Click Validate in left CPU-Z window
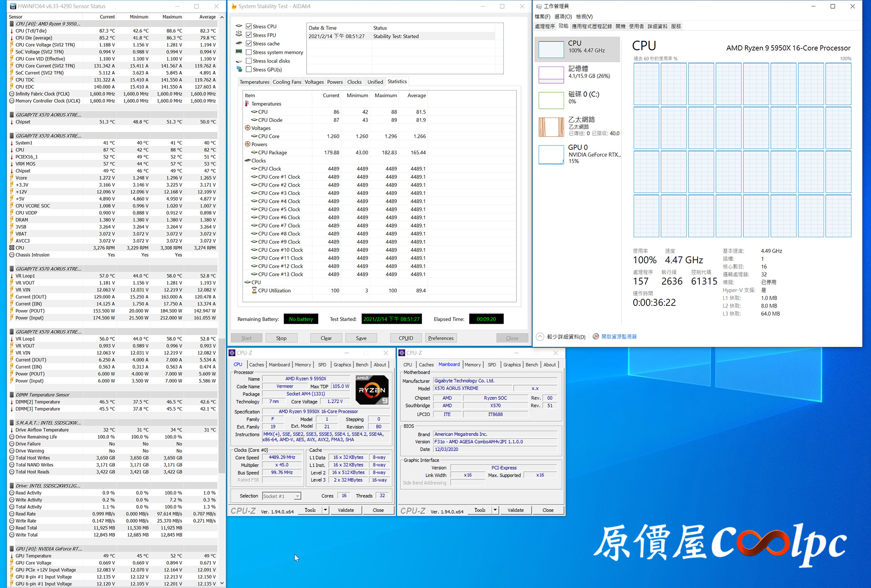 point(346,510)
